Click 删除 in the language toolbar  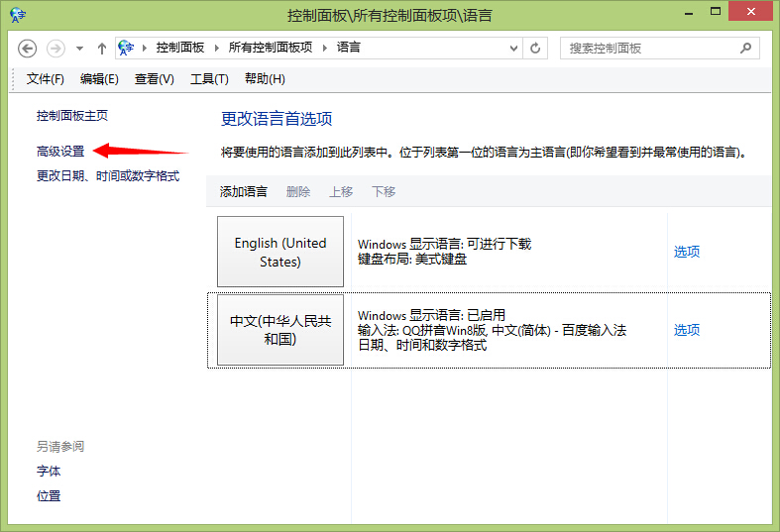point(298,191)
